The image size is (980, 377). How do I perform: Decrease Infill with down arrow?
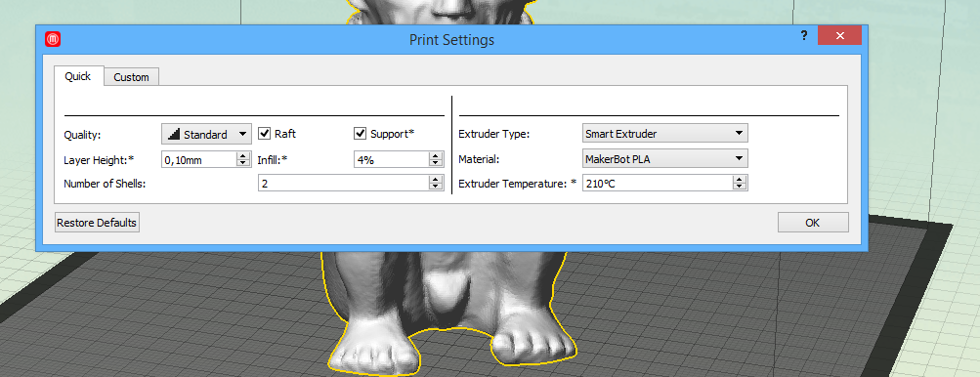click(x=436, y=163)
